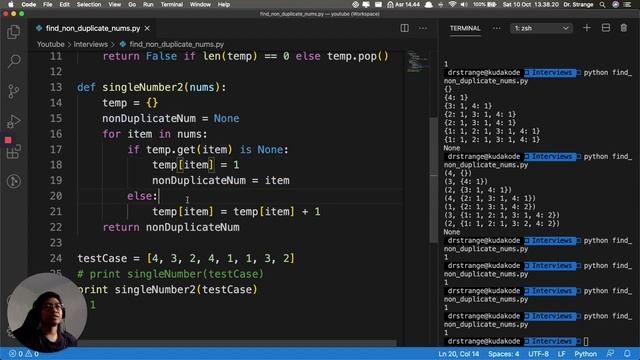Close the find_non_duplicate_nums.py tab
Image resolution: width=640 pixels, height=360 pixels.
click(147, 28)
